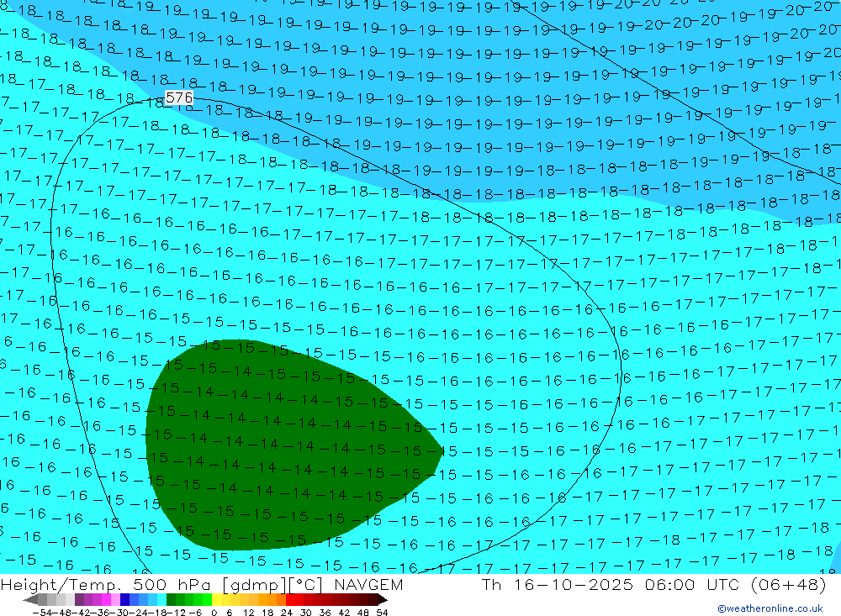Open the weatheronline.co.uk copyright link
This screenshot has width=841, height=616.
tap(770, 608)
